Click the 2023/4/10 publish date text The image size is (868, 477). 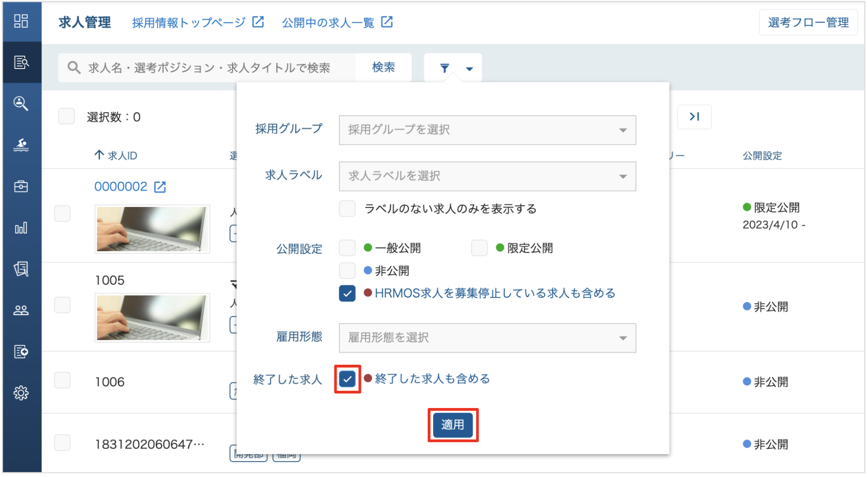(775, 225)
